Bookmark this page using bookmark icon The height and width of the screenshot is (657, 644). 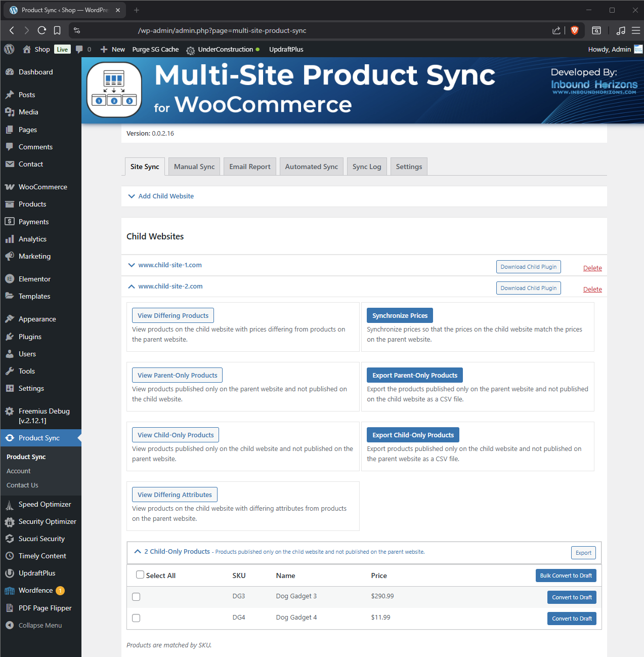[x=57, y=30]
